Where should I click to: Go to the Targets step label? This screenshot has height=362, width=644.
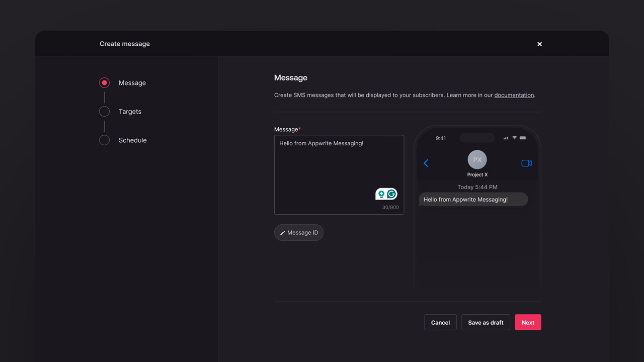[x=130, y=112]
